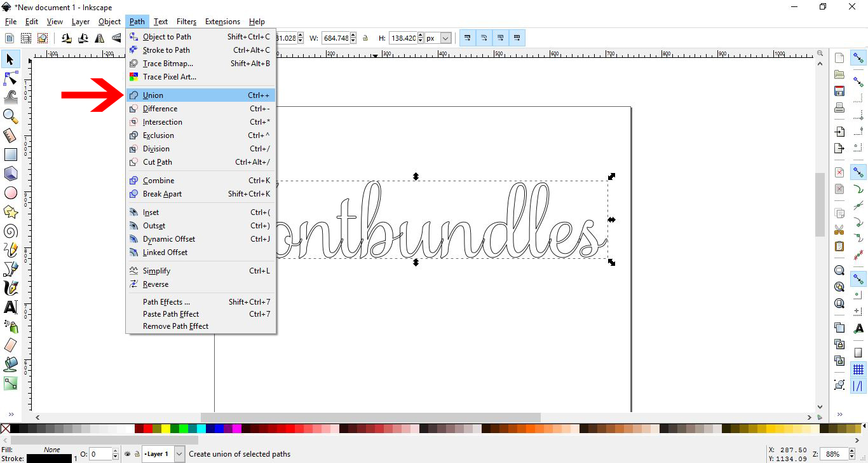Select the Calligraphy tool

click(11, 287)
